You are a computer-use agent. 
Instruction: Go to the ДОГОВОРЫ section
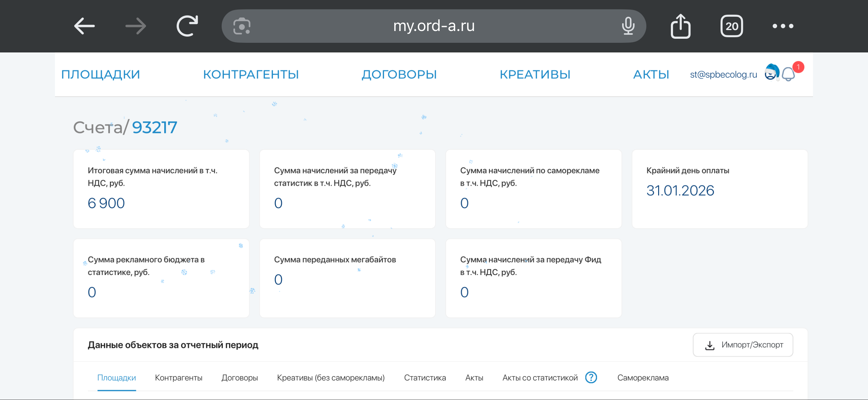399,74
